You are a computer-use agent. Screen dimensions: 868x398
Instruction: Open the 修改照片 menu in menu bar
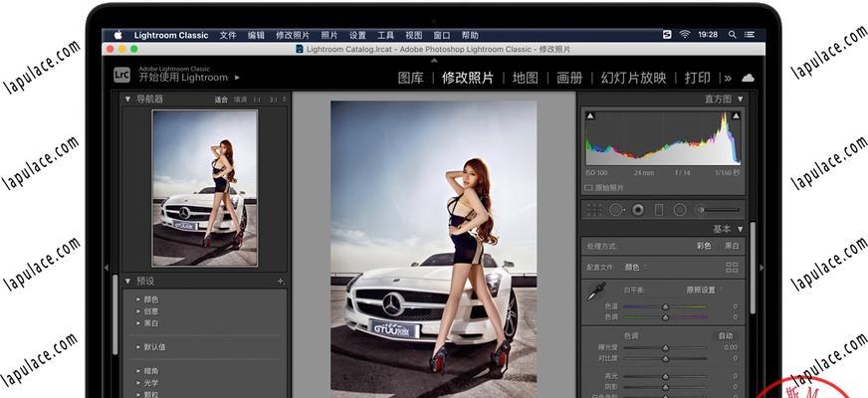coord(293,35)
